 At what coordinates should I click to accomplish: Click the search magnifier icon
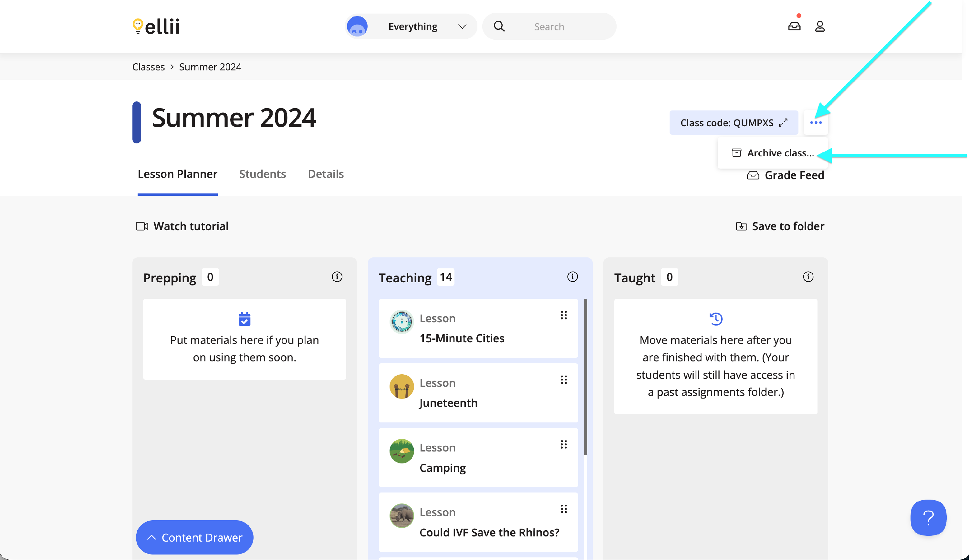coord(499,26)
